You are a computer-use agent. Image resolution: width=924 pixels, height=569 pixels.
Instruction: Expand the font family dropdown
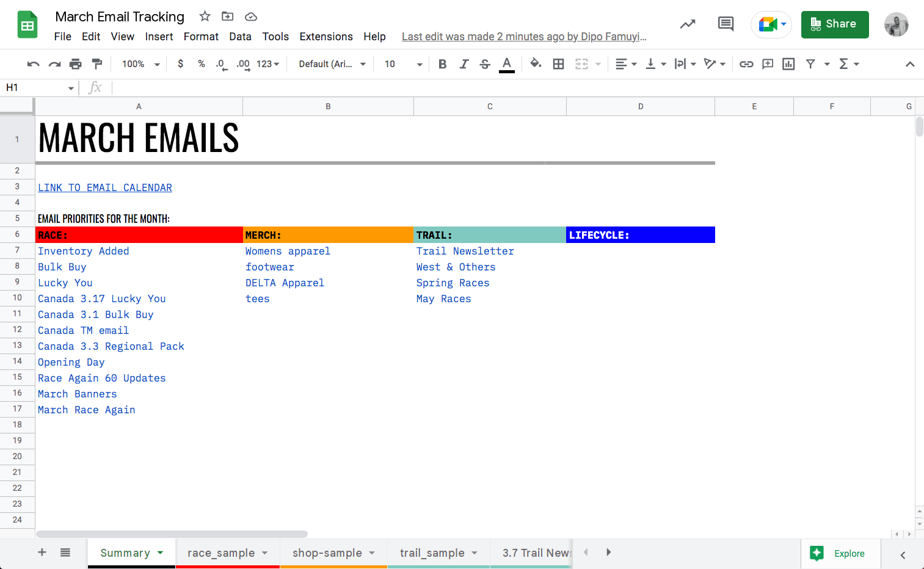click(x=332, y=64)
